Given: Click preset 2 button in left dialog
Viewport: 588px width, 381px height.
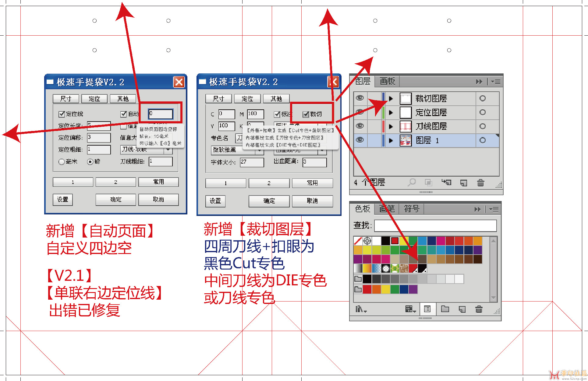Looking at the screenshot, I should coord(116,182).
